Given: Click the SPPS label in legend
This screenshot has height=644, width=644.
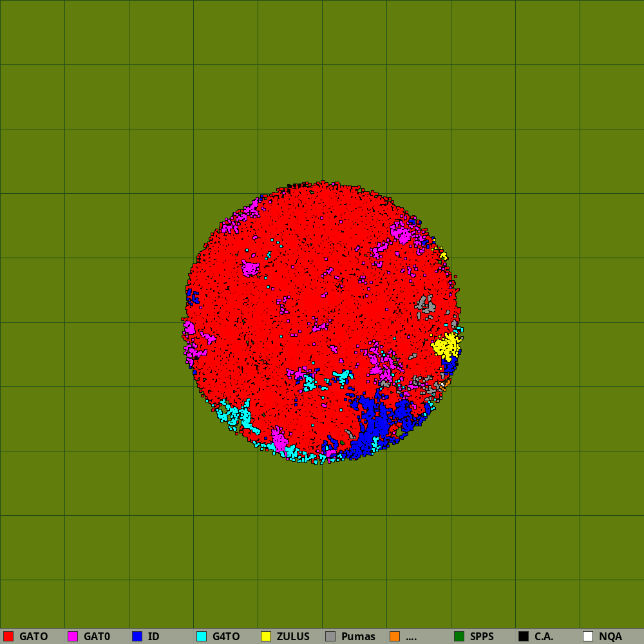Looking at the screenshot, I should pos(482,636).
